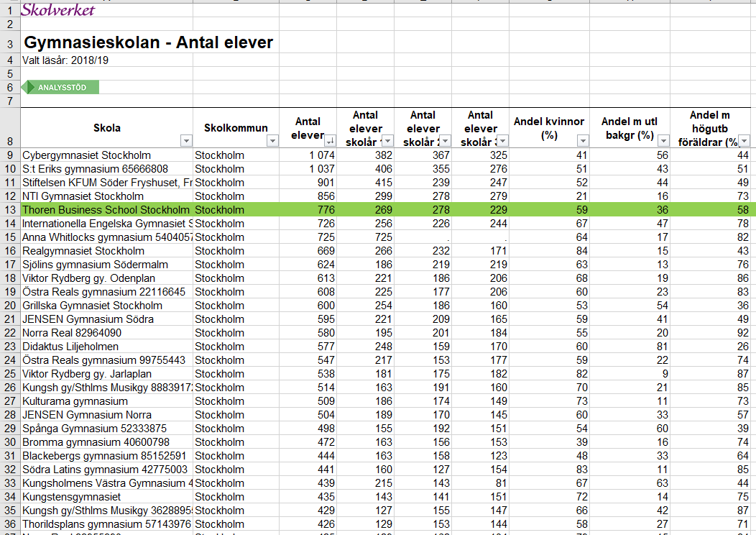Open Andel m utl bakgr (%) filter dropdown

tap(663, 140)
